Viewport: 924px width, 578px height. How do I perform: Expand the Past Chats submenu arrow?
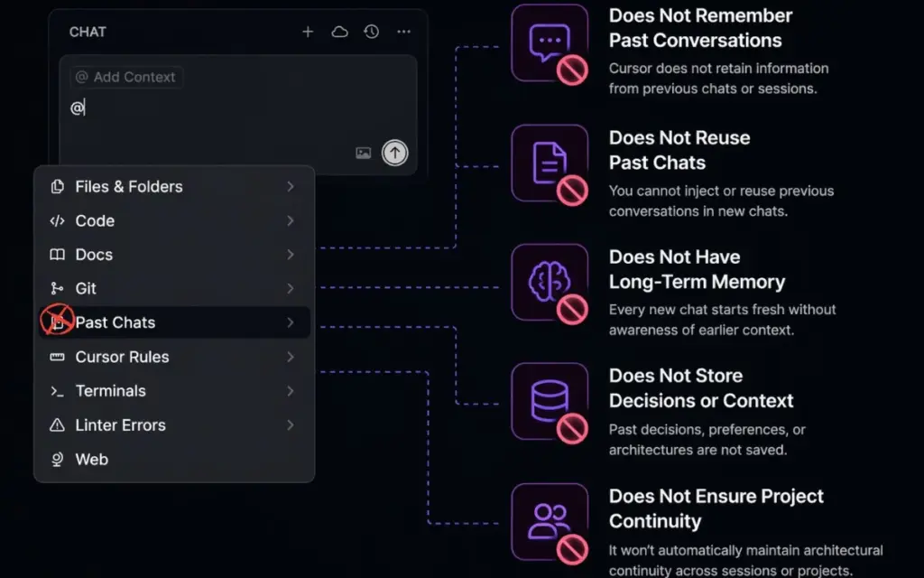click(291, 322)
